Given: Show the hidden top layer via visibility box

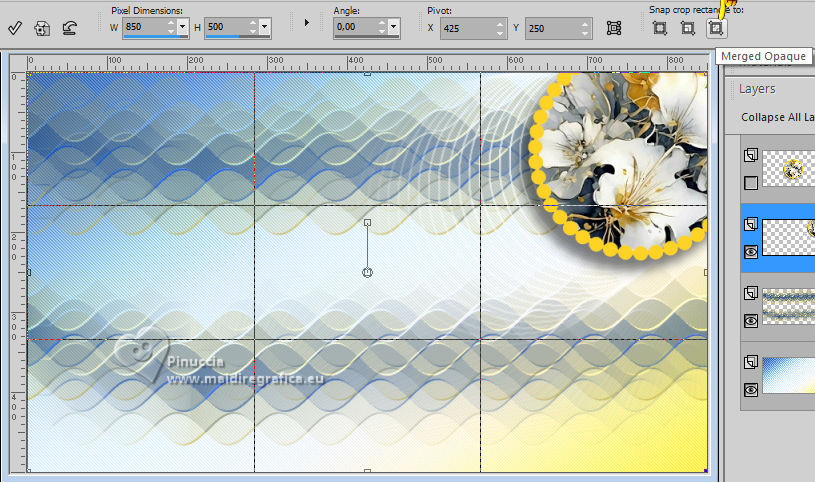Looking at the screenshot, I should pos(751,183).
